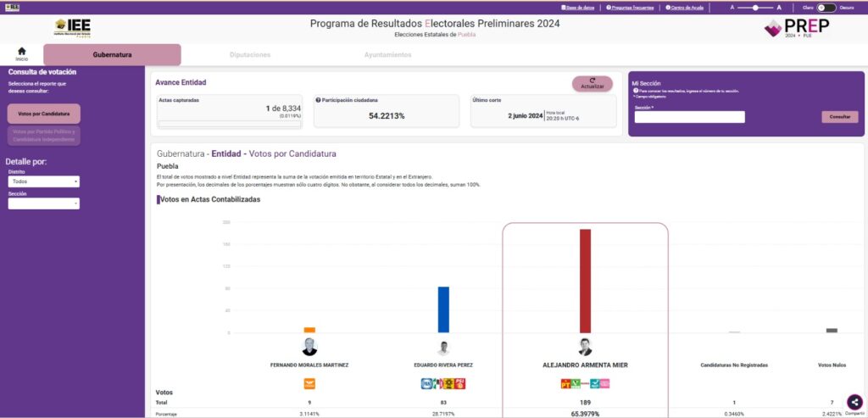
Task: Click Alejandro Armenta Mier's portrait
Action: click(585, 347)
